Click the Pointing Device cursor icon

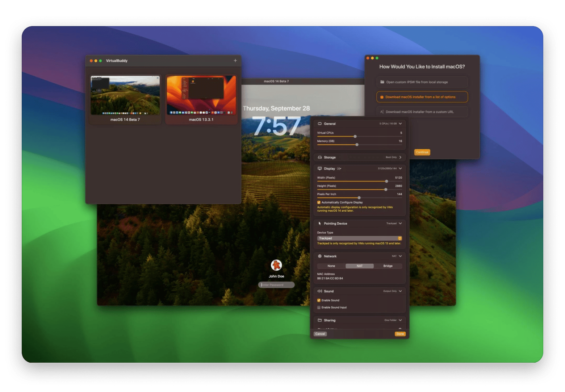coord(320,224)
